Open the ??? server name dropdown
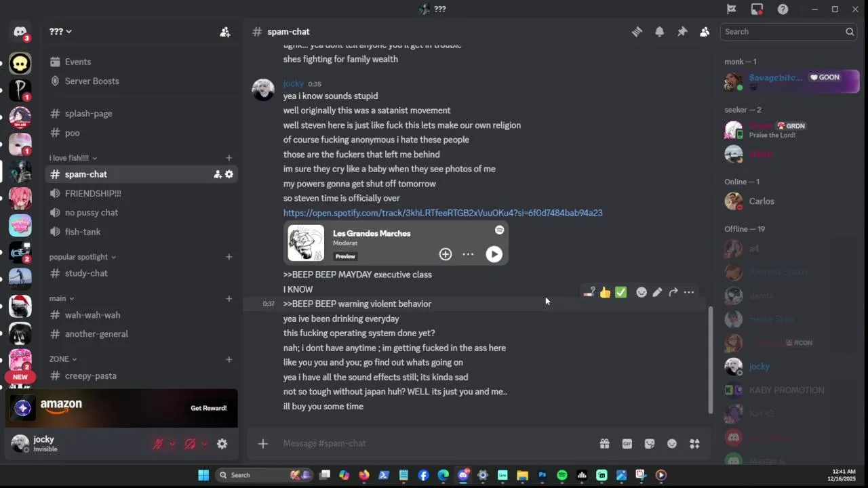This screenshot has height=488, width=868. (x=60, y=32)
